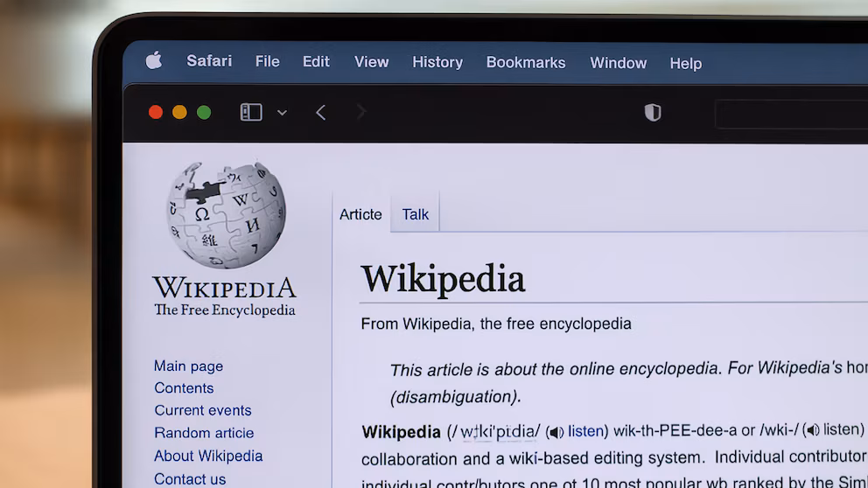Viewport: 868px width, 488px height.
Task: Select the Article tab
Action: pyautogui.click(x=360, y=214)
